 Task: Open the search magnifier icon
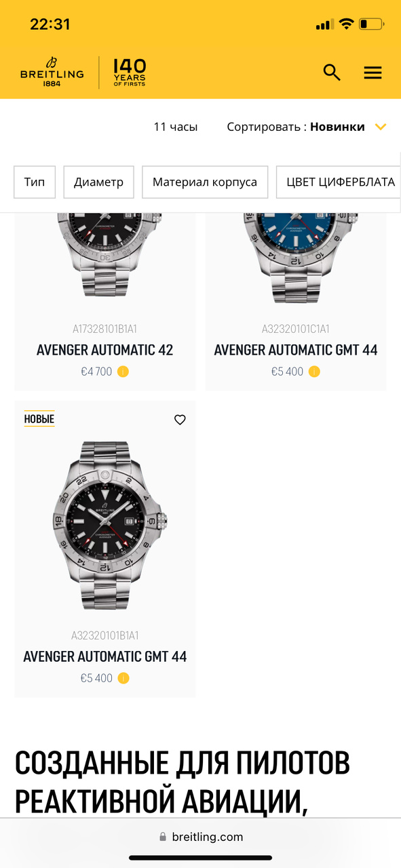332,73
